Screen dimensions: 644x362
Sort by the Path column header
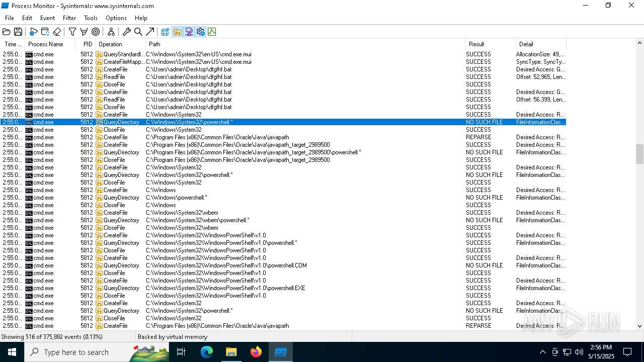(305, 44)
